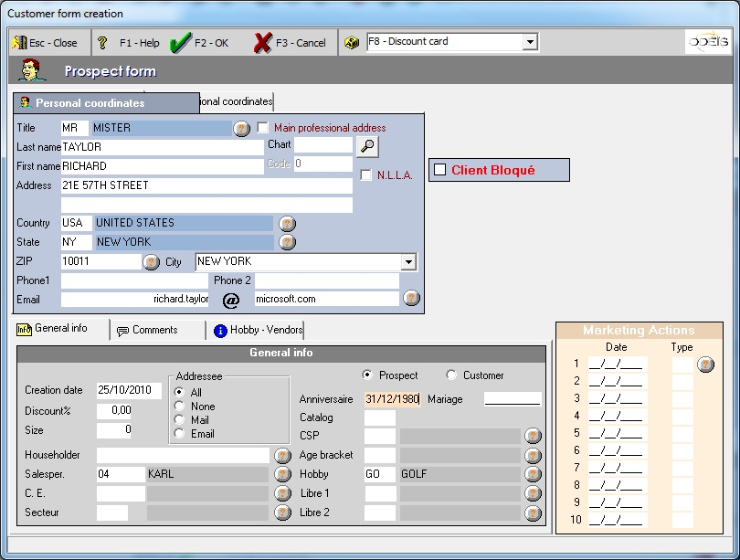This screenshot has height=560, width=740.
Task: Click the prospect face icon in the header
Action: (31, 69)
